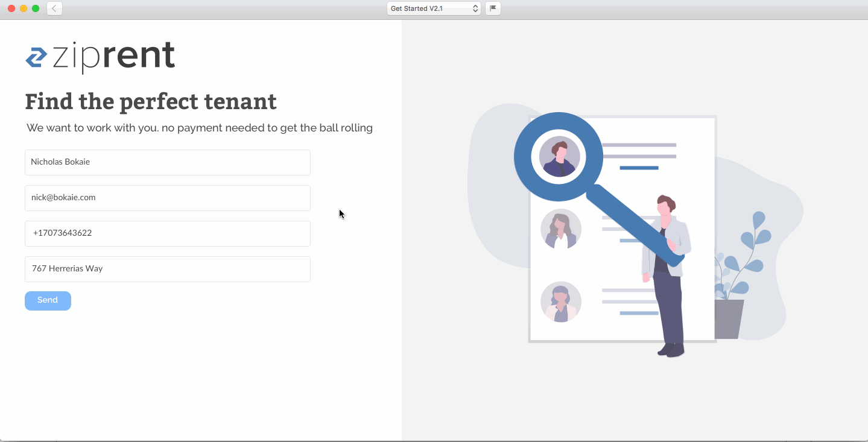
Task: Click the phone field +17073643622
Action: (x=168, y=233)
